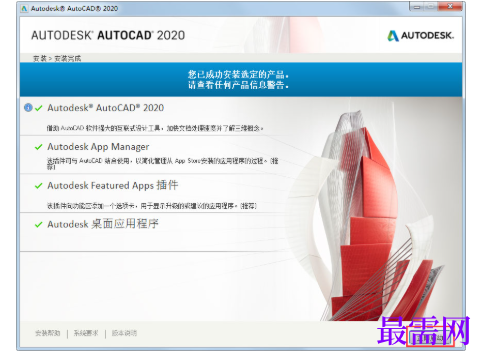Click the 安装 > 安装完成 breadcrumb text
This screenshot has height=362, width=489.
click(57, 58)
